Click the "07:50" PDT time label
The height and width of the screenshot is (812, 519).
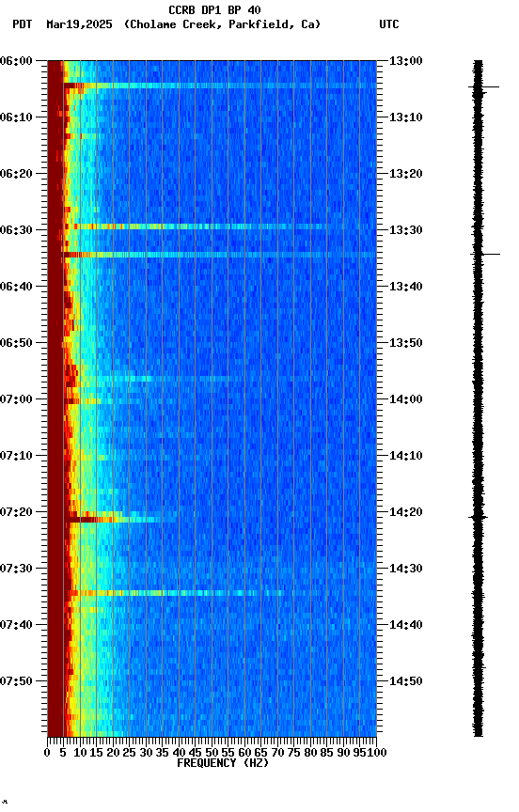(16, 681)
